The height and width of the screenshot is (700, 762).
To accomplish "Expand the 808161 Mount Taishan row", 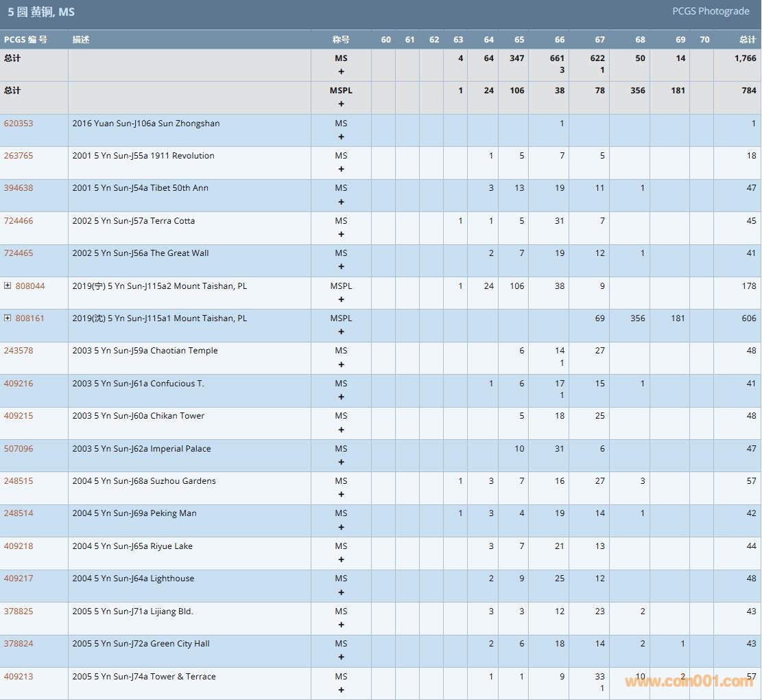I will [8, 318].
